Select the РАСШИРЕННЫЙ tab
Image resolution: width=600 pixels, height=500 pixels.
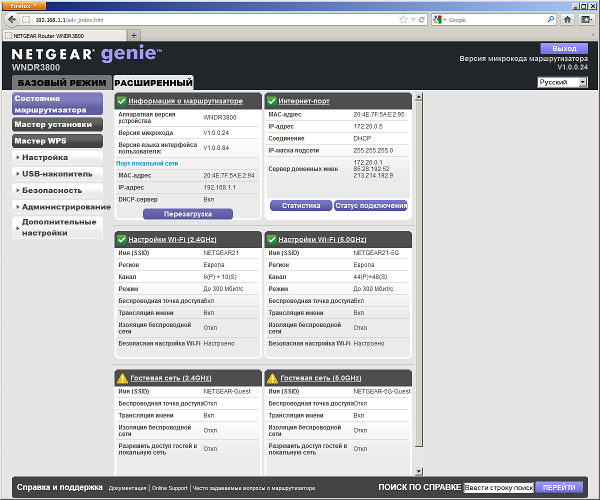point(153,82)
